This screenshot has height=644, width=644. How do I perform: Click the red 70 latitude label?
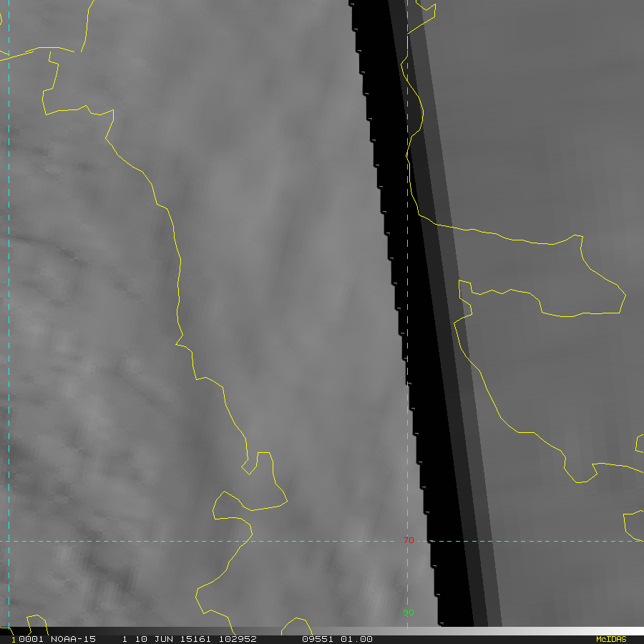pyautogui.click(x=409, y=540)
